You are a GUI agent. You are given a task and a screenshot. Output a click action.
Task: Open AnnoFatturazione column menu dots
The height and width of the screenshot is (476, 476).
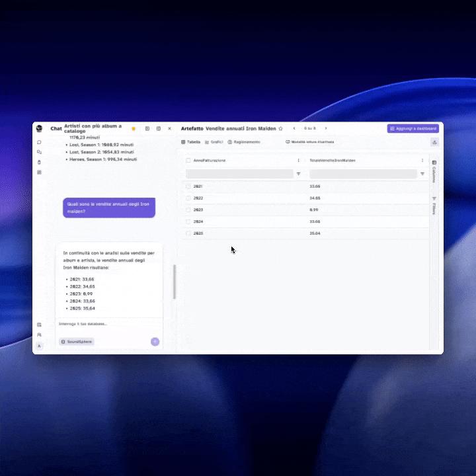298,160
